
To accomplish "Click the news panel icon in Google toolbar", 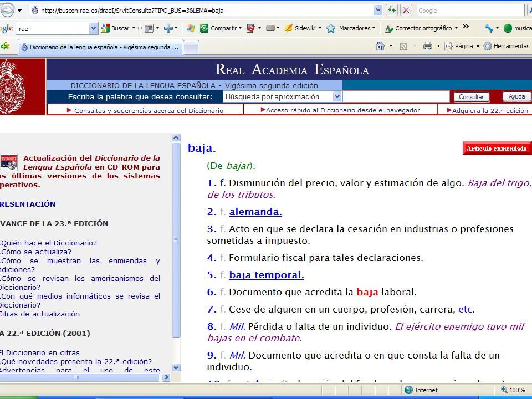I will coord(149,28).
